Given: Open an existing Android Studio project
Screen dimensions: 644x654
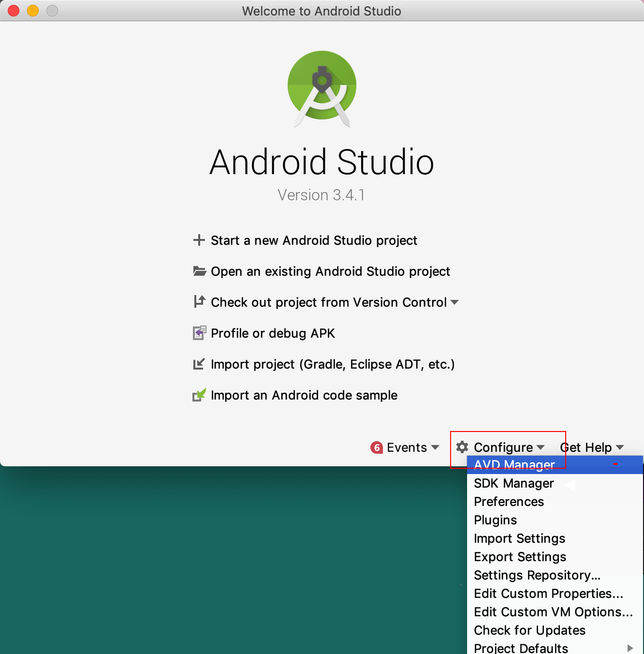Looking at the screenshot, I should point(330,271).
